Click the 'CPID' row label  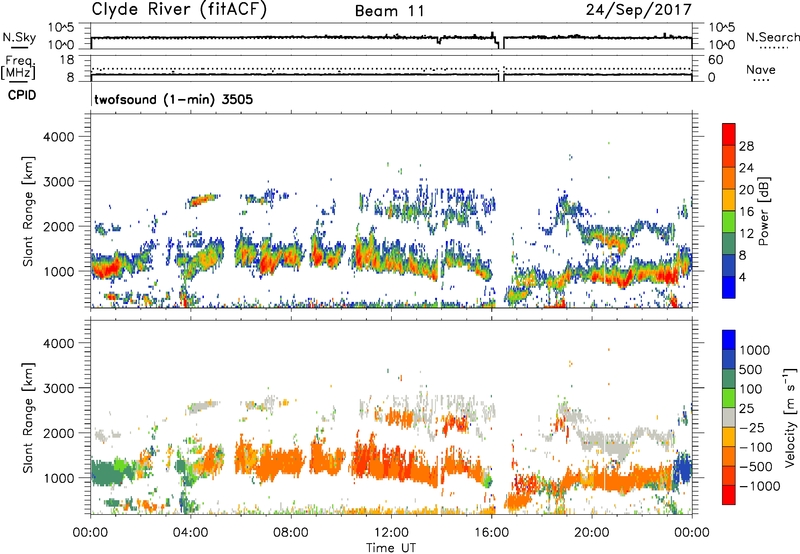pyautogui.click(x=22, y=95)
